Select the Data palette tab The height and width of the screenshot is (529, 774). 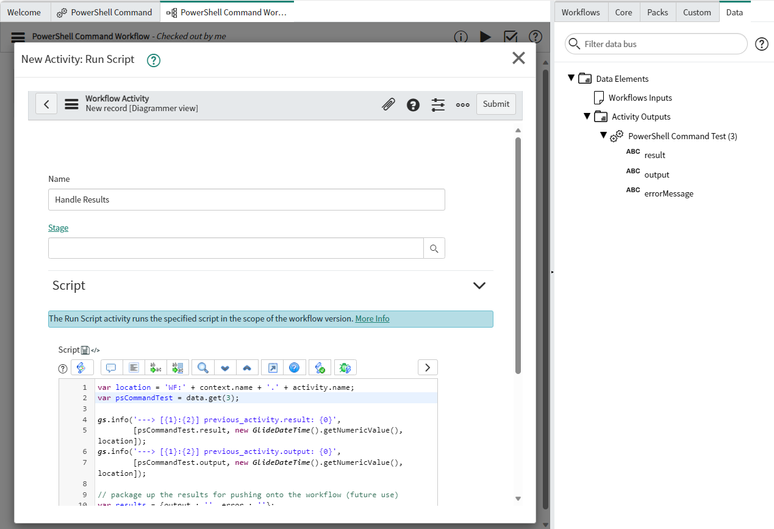tap(735, 12)
